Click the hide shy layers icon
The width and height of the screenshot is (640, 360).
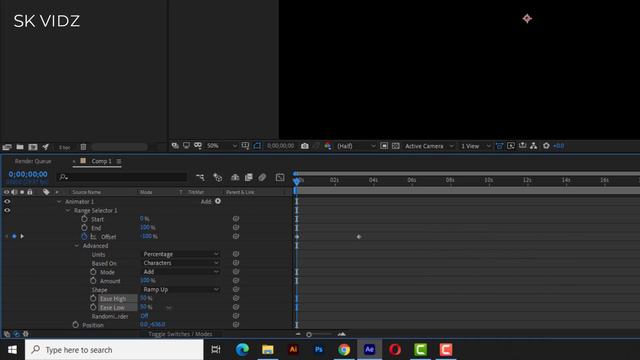(x=235, y=177)
